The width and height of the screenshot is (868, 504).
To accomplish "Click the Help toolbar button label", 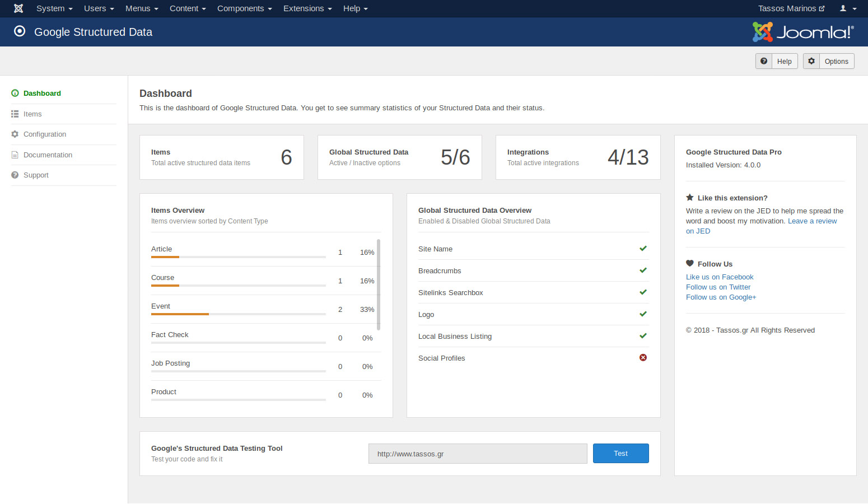I will (784, 62).
